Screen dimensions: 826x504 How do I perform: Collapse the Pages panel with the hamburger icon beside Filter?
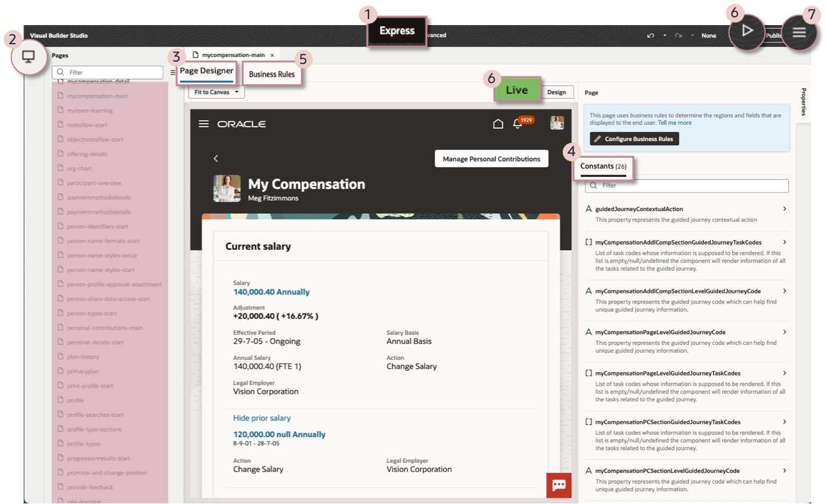(172, 72)
